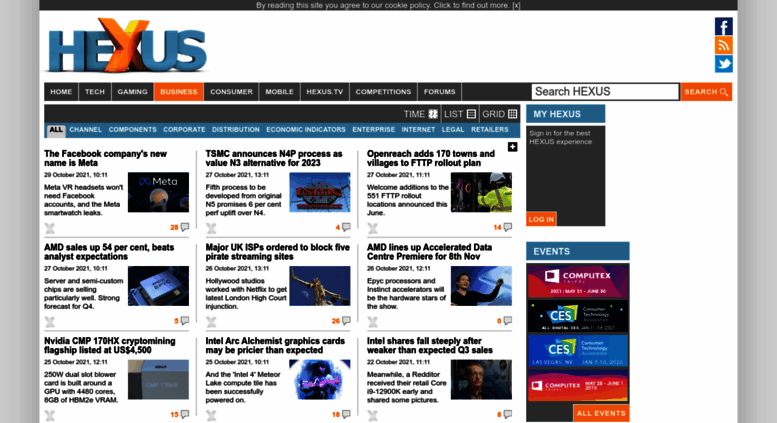Go to the HOME menu item
The width and height of the screenshot is (777, 423).
coord(61,92)
